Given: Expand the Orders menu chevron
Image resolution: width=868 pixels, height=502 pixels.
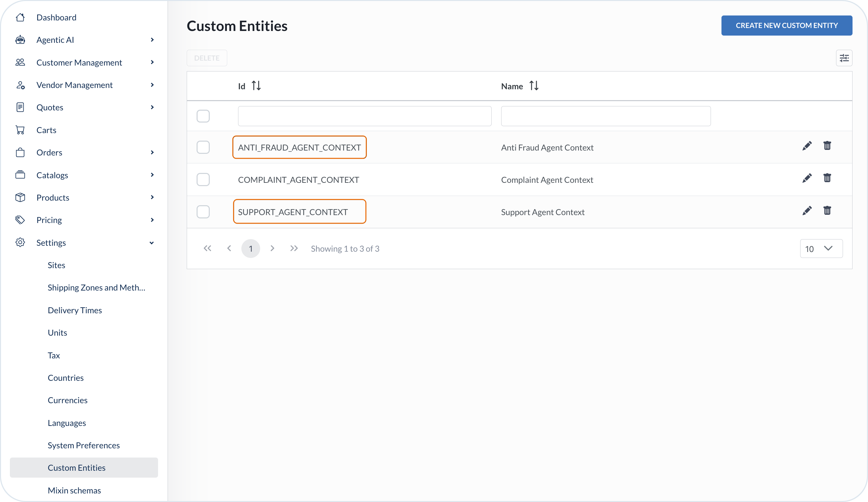Looking at the screenshot, I should point(152,152).
